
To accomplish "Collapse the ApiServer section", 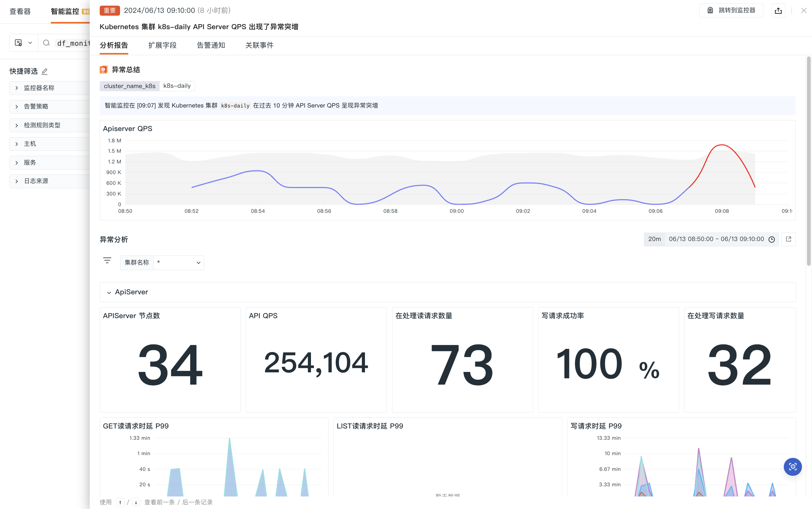I will (109, 292).
